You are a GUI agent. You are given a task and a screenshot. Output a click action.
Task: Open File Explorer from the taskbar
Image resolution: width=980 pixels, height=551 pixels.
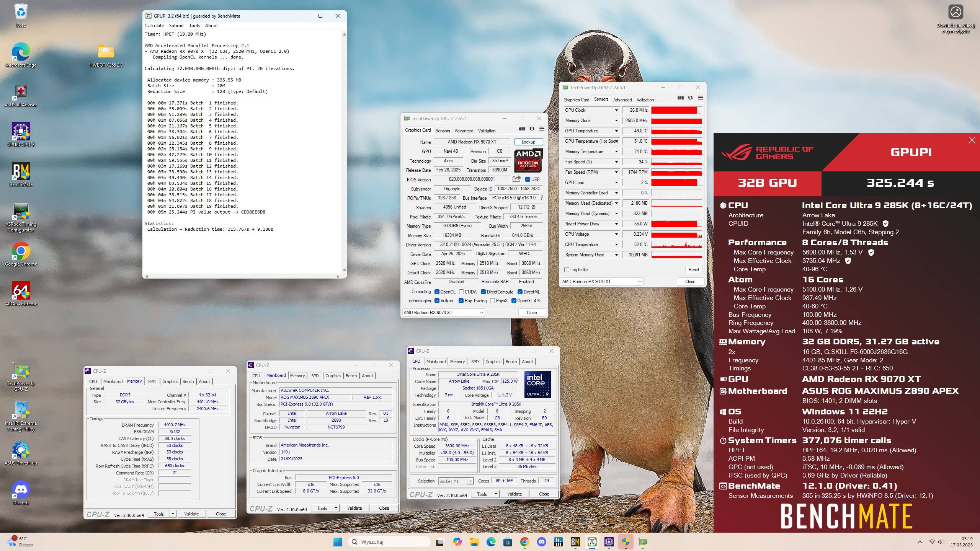tap(474, 542)
